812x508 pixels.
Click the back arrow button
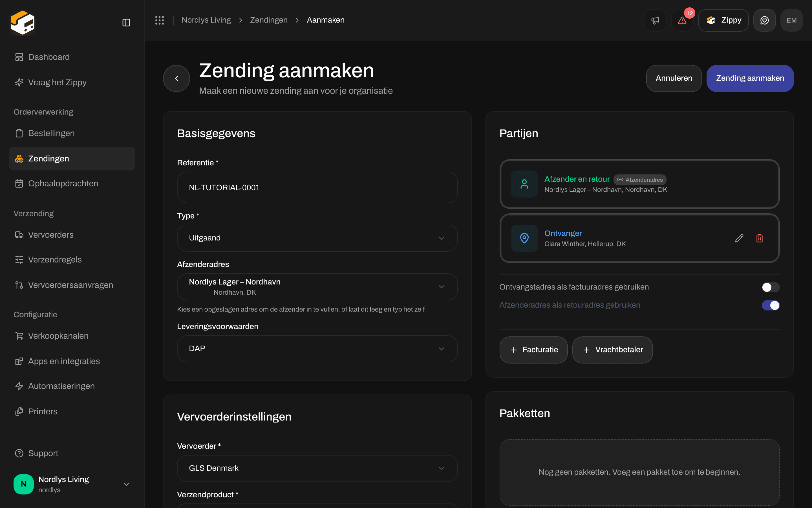pos(176,78)
